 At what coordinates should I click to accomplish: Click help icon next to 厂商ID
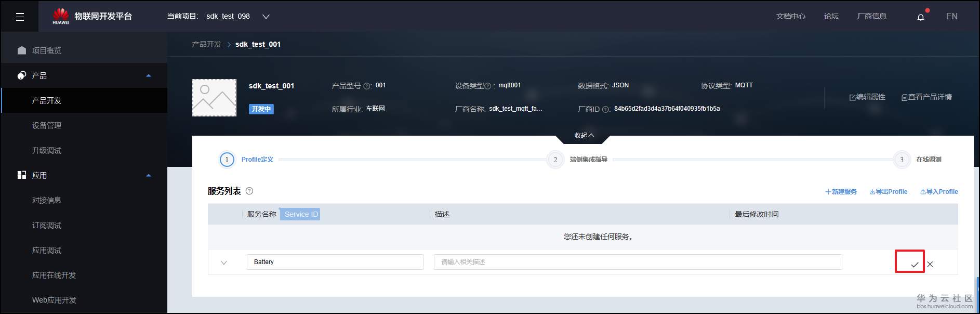pos(606,109)
